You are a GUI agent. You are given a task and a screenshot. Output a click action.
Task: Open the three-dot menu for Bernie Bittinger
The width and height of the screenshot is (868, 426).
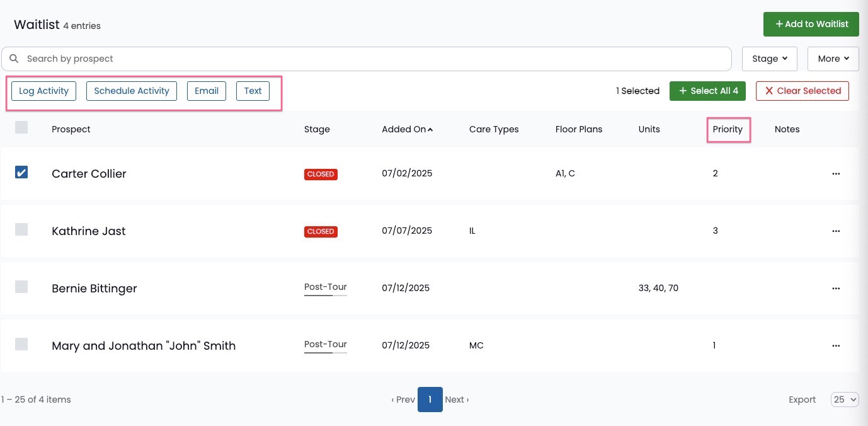836,289
